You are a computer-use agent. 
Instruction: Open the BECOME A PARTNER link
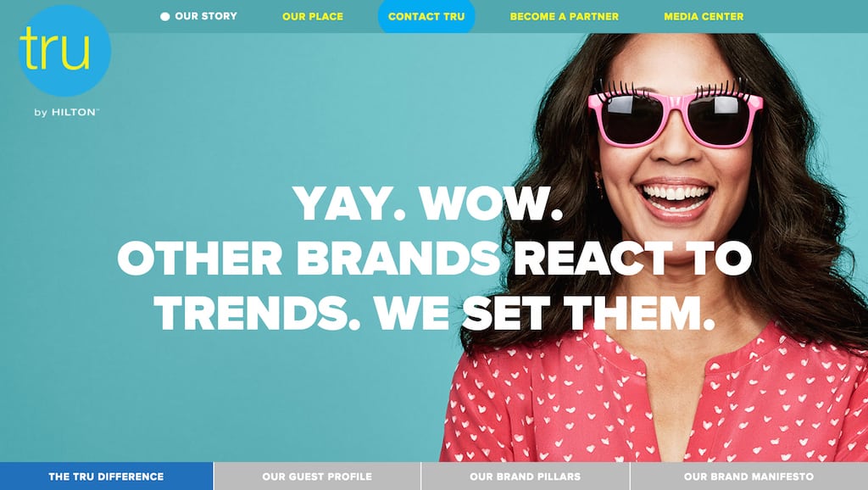pyautogui.click(x=564, y=17)
